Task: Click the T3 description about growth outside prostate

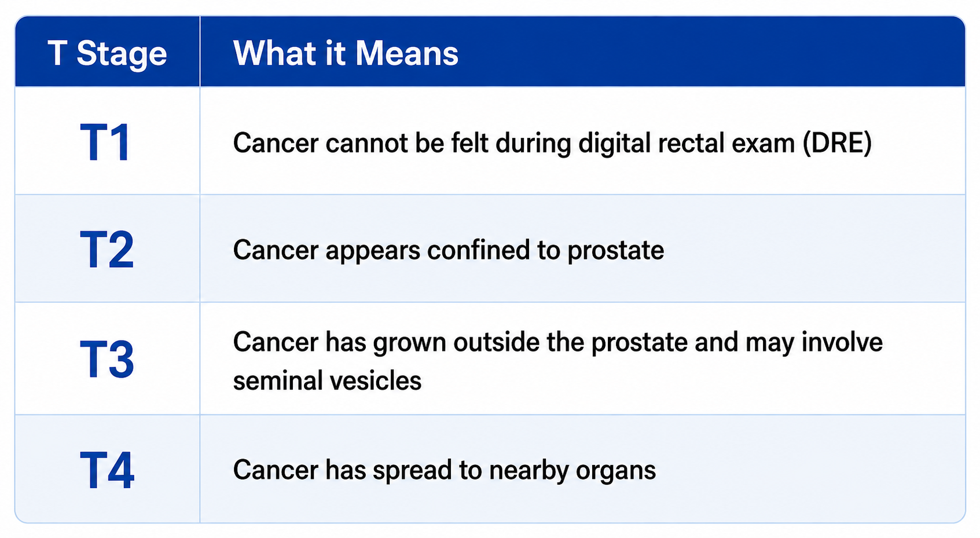Action: point(558,361)
